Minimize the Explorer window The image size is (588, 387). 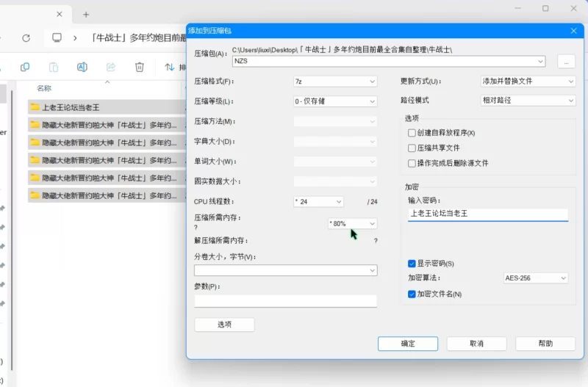pyautogui.click(x=518, y=8)
